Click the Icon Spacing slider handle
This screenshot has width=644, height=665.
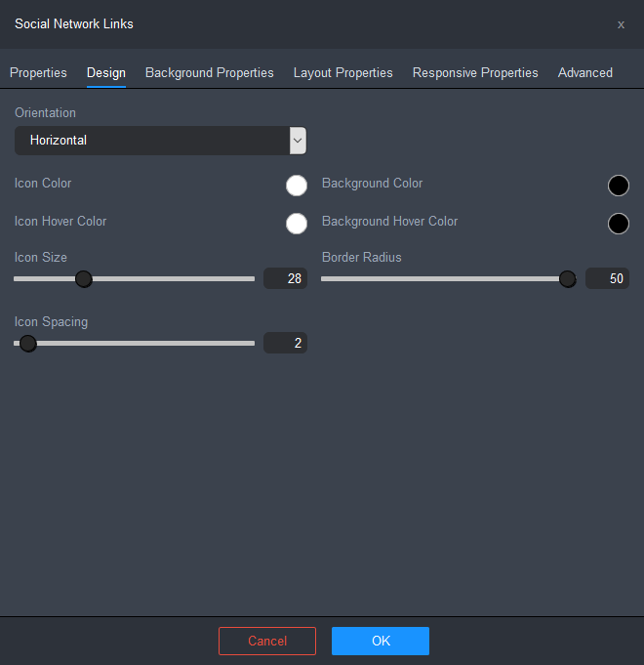coord(28,343)
